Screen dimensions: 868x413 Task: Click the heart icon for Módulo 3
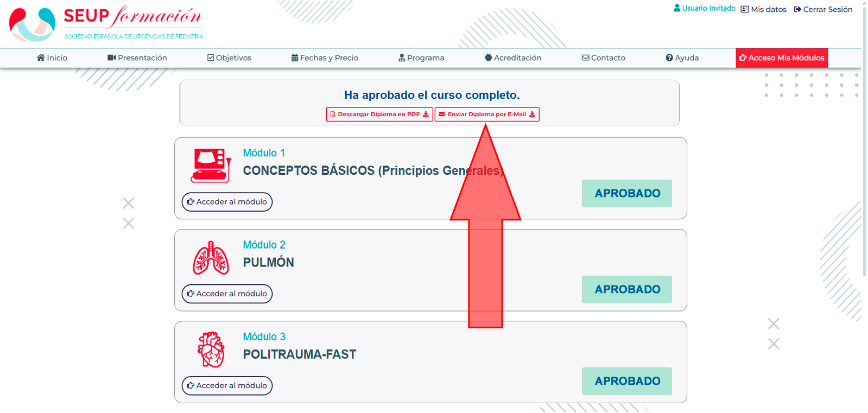[x=211, y=350]
